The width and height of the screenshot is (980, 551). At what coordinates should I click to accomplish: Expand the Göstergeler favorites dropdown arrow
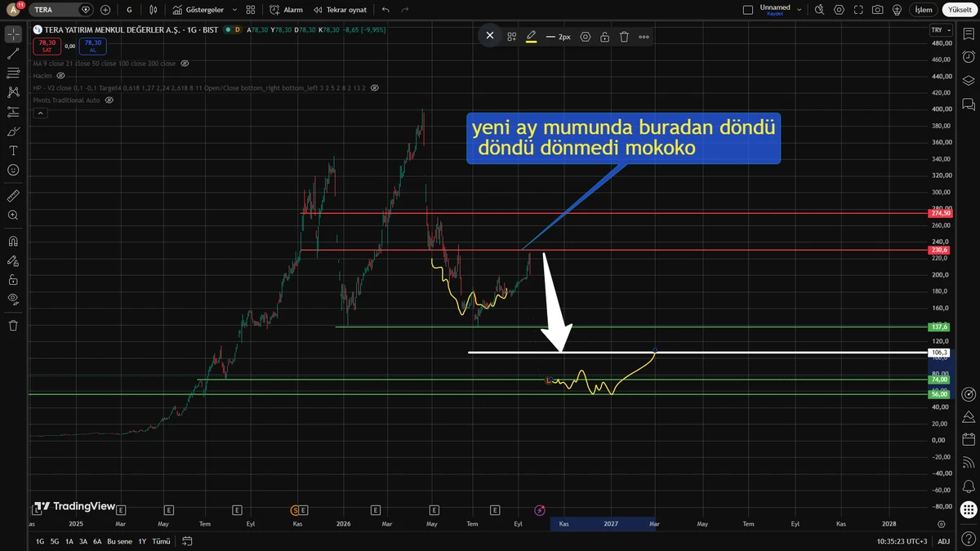pyautogui.click(x=234, y=10)
